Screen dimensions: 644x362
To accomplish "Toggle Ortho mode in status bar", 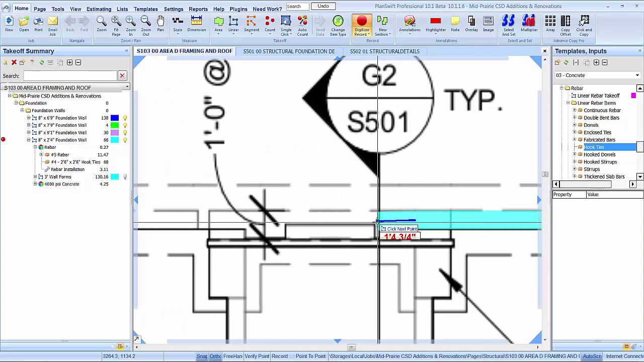I will 215,356.
